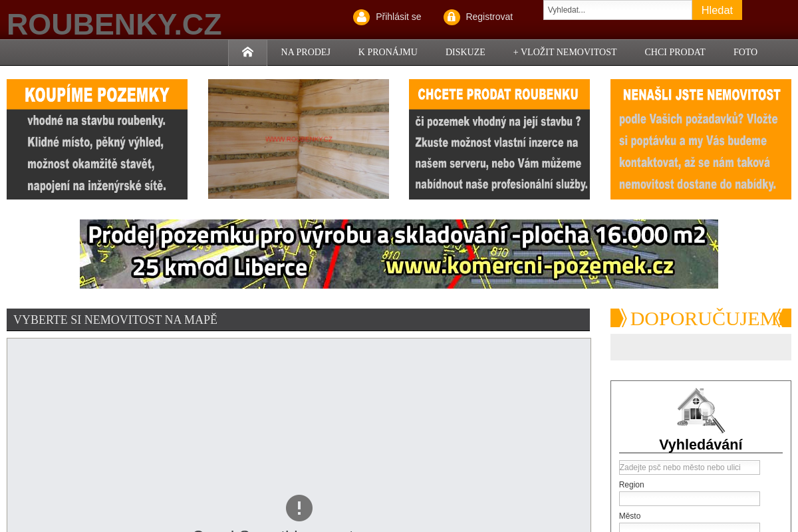Image resolution: width=798 pixels, height=532 pixels.
Task: Click the ROUBENKY.CZ logo
Action: pos(114,25)
